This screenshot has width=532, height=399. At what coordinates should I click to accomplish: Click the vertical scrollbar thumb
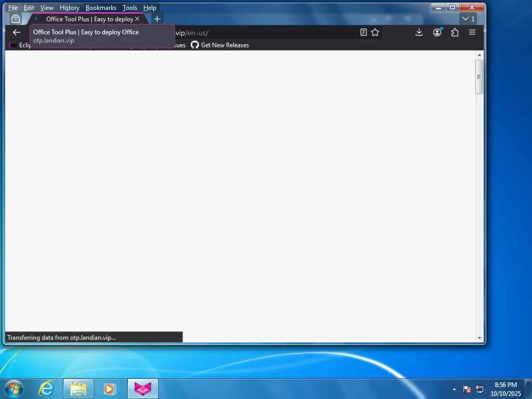479,77
